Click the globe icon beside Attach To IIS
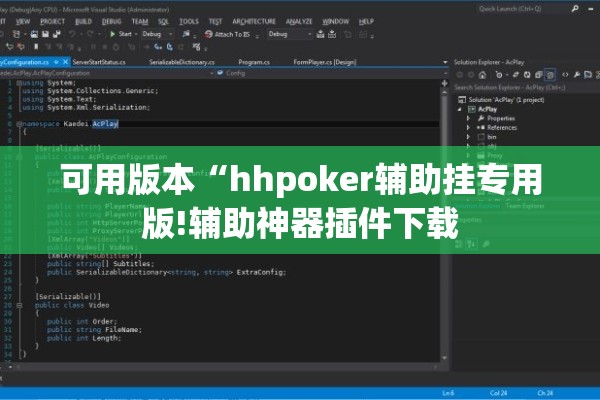 pyautogui.click(x=208, y=34)
